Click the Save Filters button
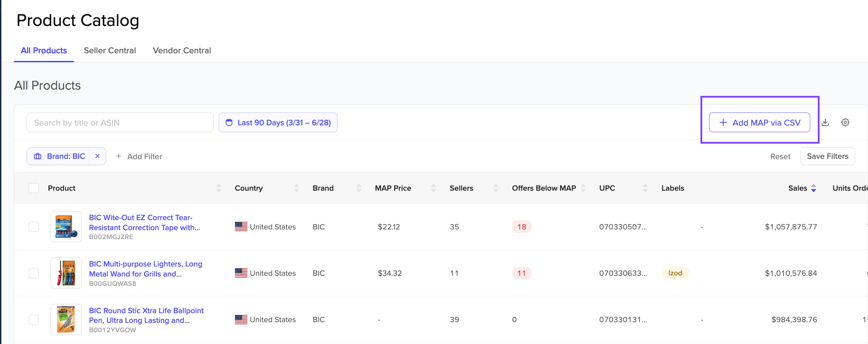Screen dimensions: 868x344 pos(828,156)
